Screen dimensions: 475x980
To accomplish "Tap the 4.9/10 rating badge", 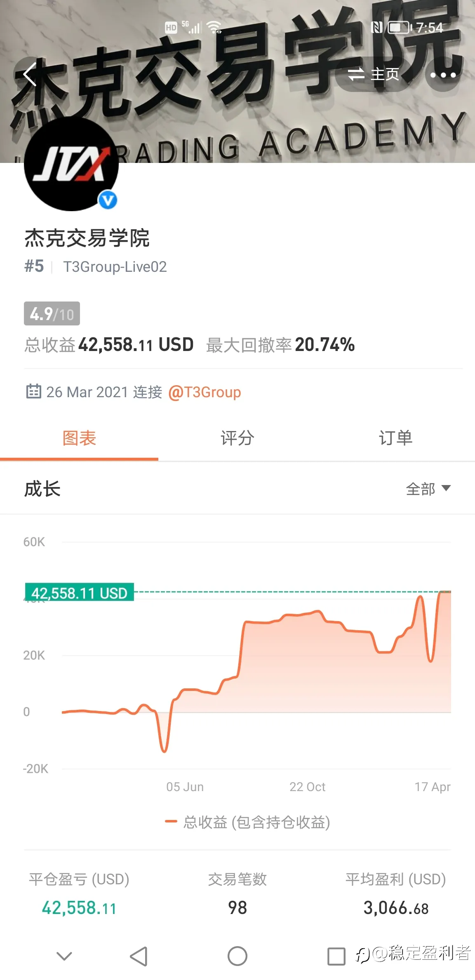I will click(x=52, y=314).
